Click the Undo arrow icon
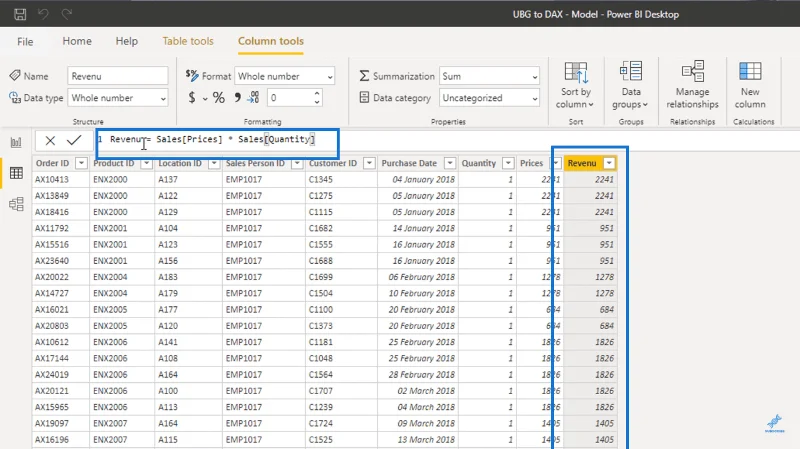800x449 pixels. 43,14
